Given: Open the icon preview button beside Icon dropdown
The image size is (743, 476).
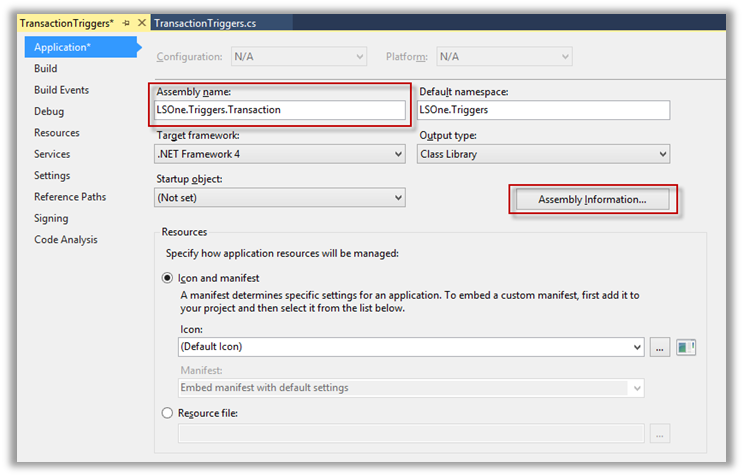Looking at the screenshot, I should tap(686, 348).
